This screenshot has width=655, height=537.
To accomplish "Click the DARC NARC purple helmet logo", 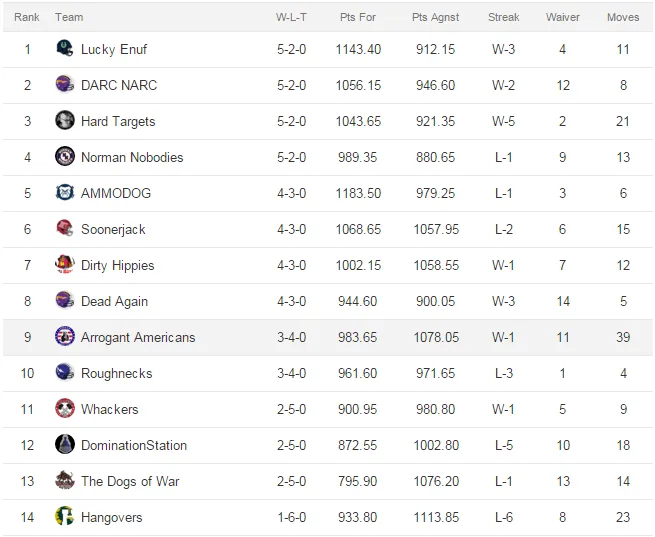I will (x=65, y=84).
